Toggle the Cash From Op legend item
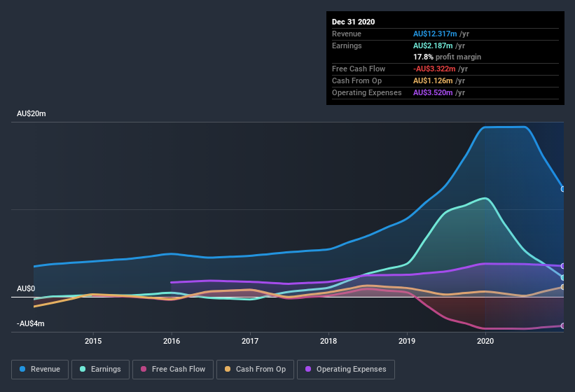575x392 pixels. [x=254, y=369]
